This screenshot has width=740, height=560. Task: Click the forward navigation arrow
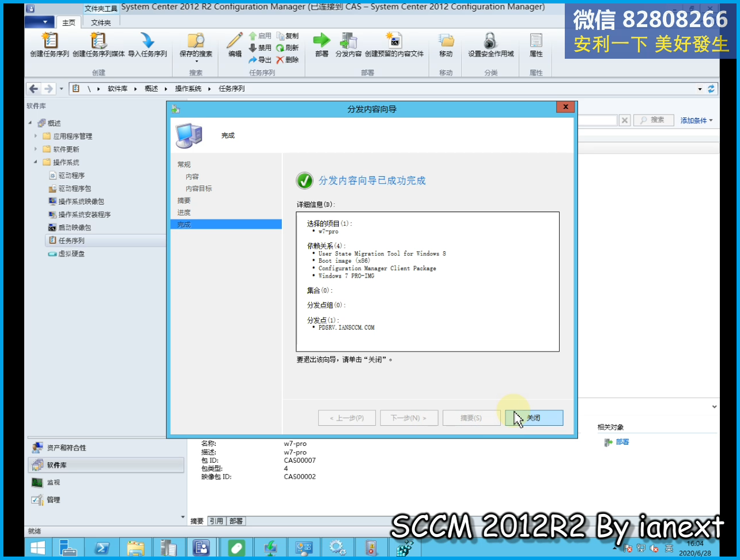click(x=48, y=89)
